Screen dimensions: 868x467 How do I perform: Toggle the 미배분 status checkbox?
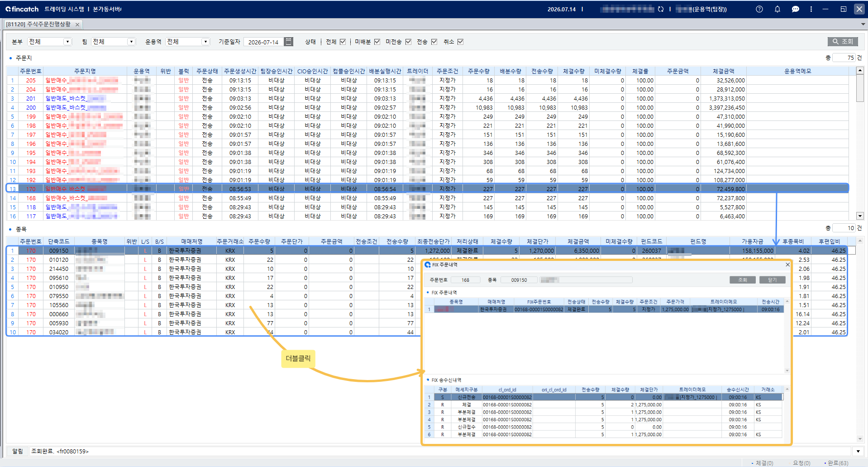(x=377, y=42)
